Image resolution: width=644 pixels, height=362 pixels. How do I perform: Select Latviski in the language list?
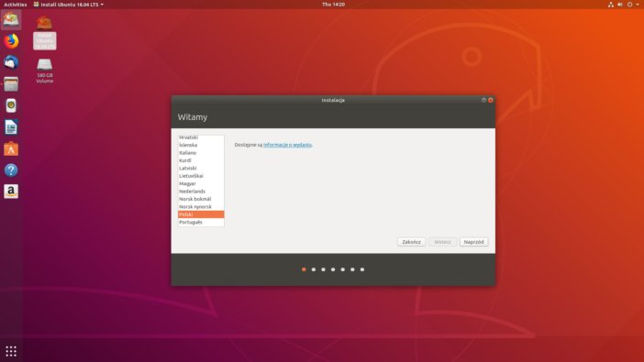[201, 169]
